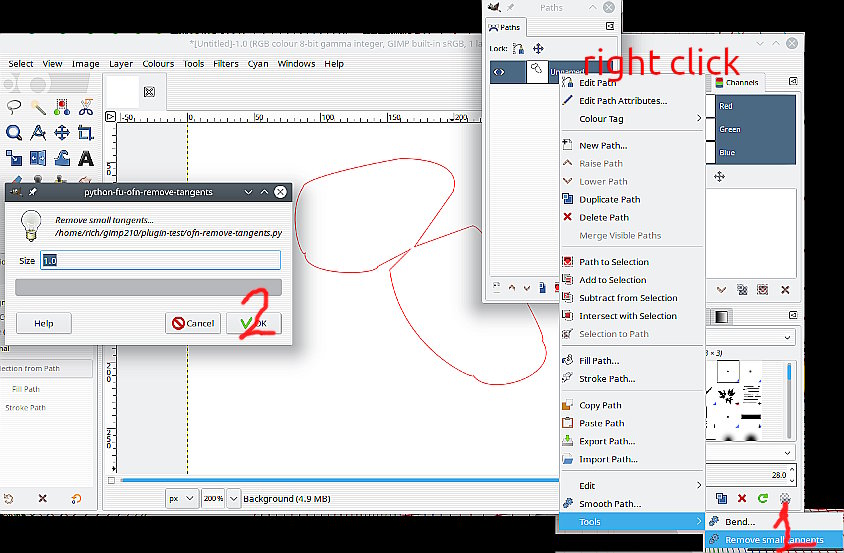The height and width of the screenshot is (553, 844).
Task: Select the Scissors Select tool
Action: coord(86,107)
